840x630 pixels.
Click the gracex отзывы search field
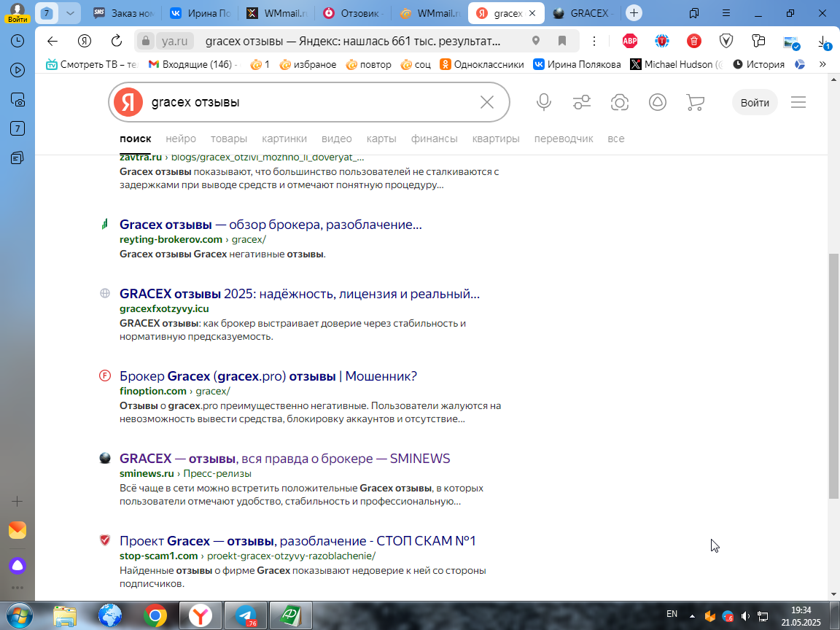[311, 102]
